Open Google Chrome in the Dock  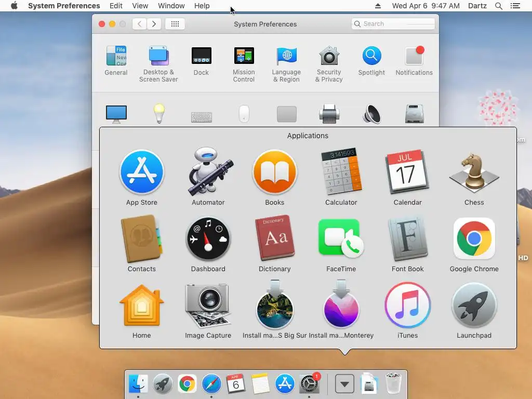[187, 384]
